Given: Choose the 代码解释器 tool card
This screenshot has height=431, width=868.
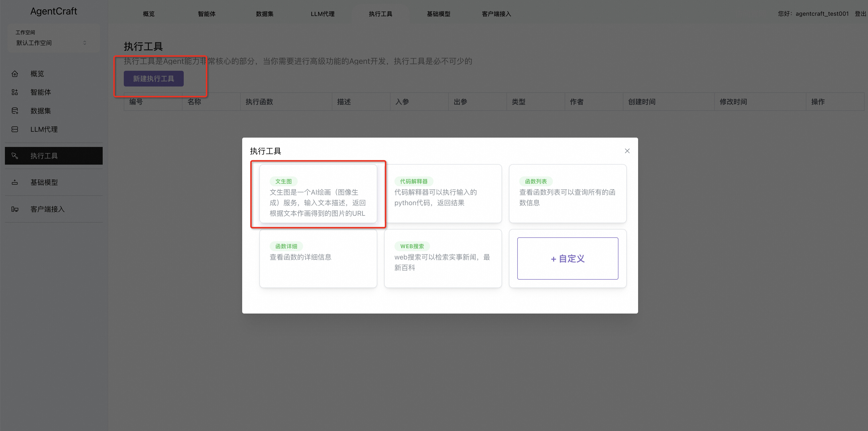Looking at the screenshot, I should pyautogui.click(x=443, y=194).
